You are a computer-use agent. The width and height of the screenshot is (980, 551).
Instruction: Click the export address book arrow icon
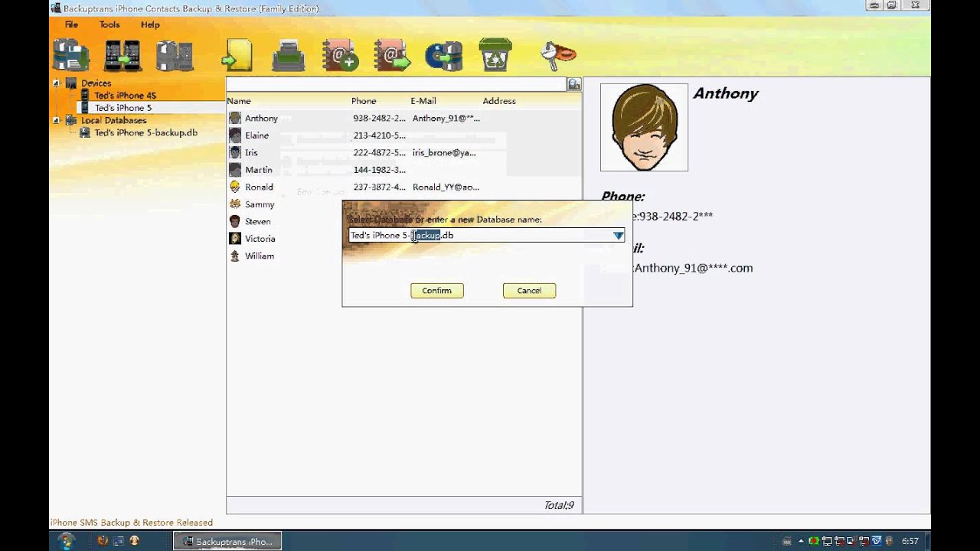392,55
